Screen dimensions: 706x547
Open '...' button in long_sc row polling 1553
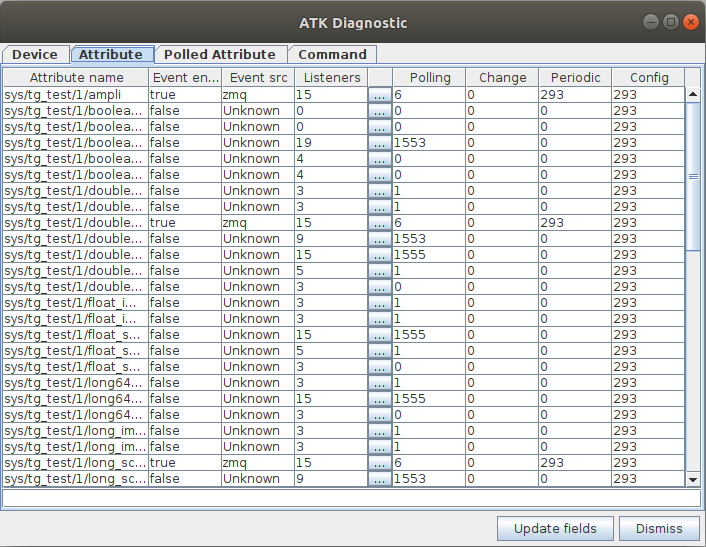pos(380,479)
